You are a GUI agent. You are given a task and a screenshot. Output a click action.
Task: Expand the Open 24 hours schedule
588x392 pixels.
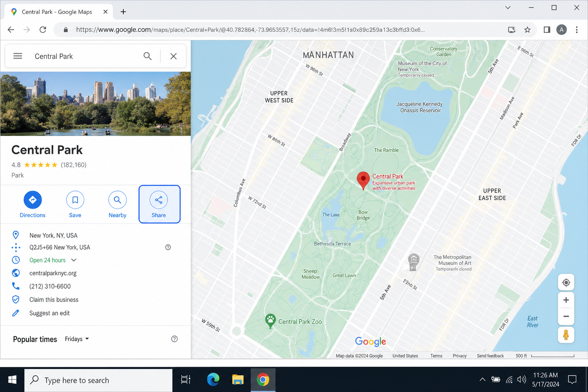point(74,260)
